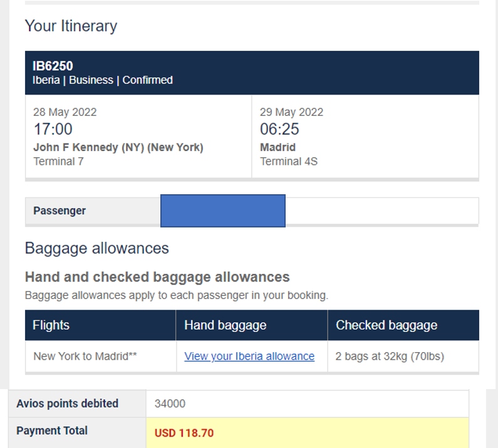This screenshot has height=448, width=498.
Task: Click the 28 May 2022 departure date
Action: (65, 113)
